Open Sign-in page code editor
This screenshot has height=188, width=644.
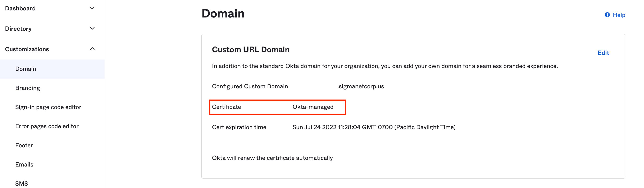click(48, 107)
